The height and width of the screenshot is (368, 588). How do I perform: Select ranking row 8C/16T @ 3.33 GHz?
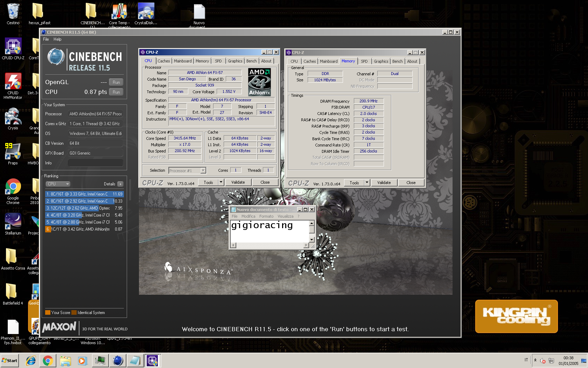point(84,194)
